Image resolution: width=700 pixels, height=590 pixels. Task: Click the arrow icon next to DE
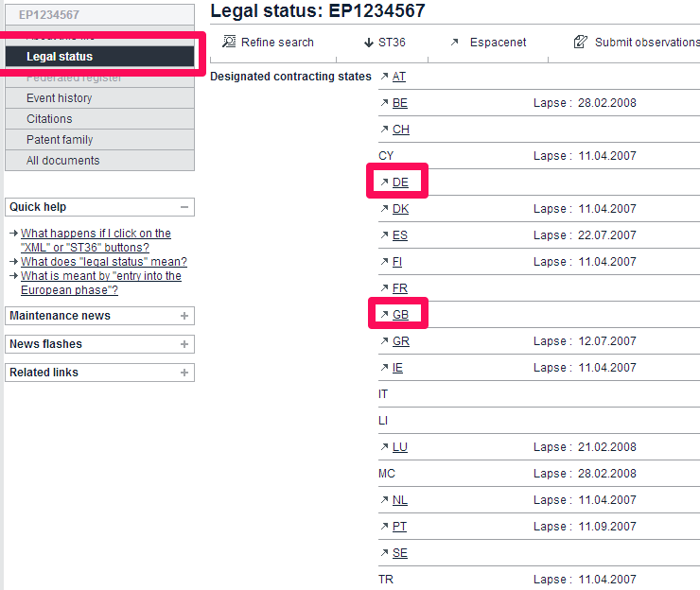(x=384, y=182)
